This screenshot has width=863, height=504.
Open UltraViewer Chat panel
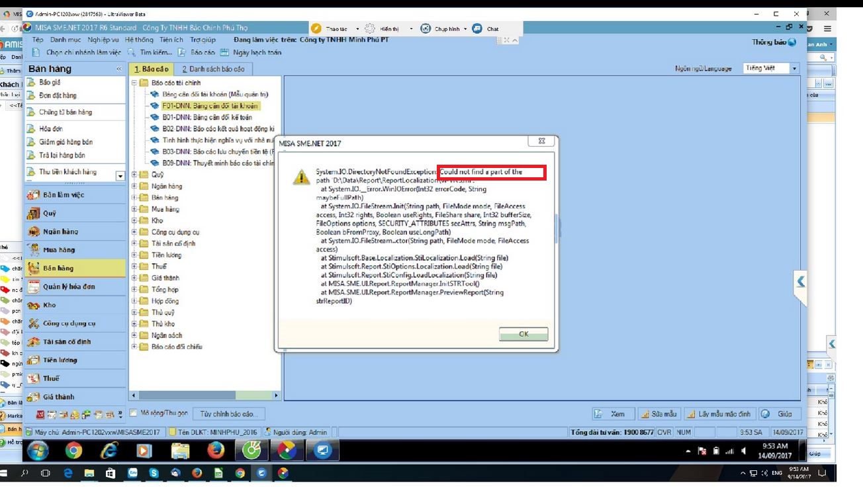(x=486, y=28)
